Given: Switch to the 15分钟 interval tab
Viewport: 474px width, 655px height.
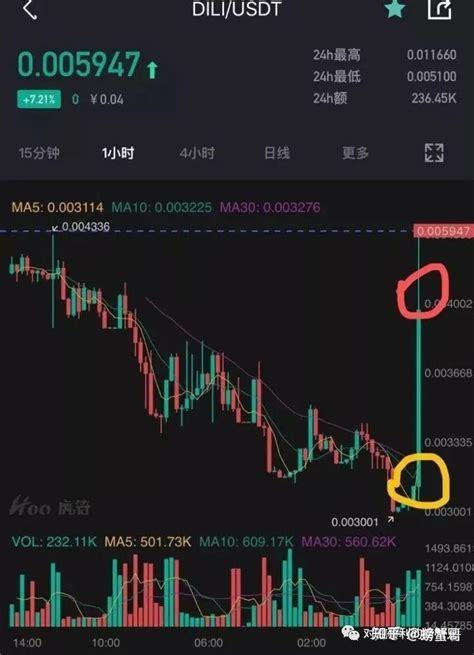Looking at the screenshot, I should point(39,153).
